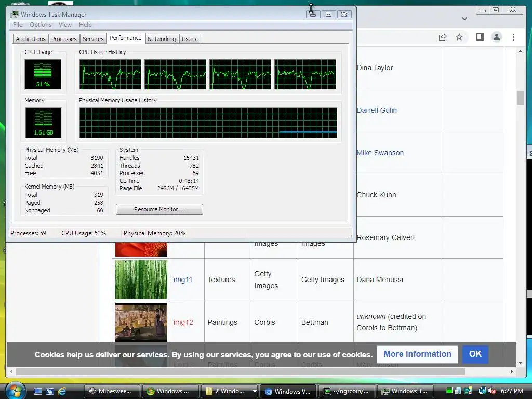Image resolution: width=532 pixels, height=399 pixels.
Task: Launch Internet Explorer from quick launch
Action: click(62, 391)
